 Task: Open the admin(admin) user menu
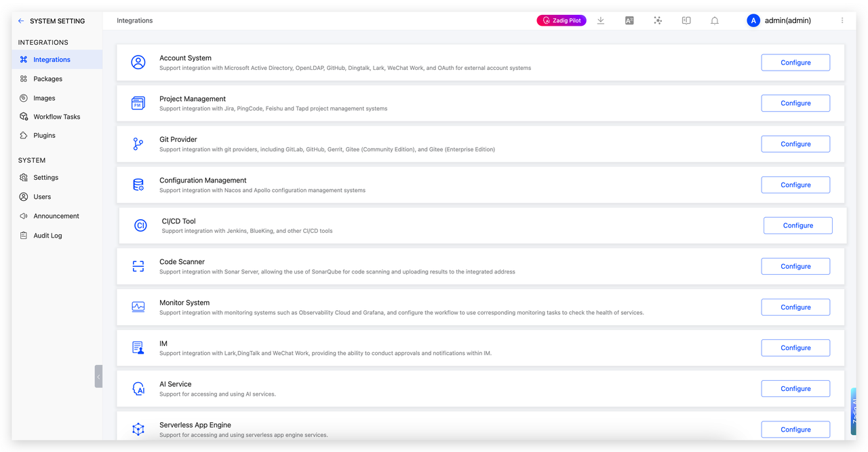coord(778,20)
